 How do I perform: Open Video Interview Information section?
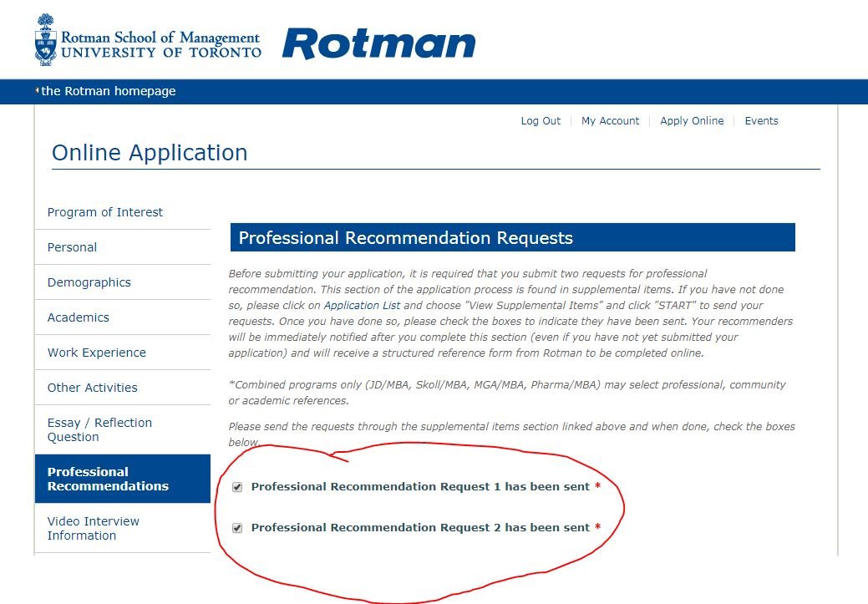(x=122, y=528)
